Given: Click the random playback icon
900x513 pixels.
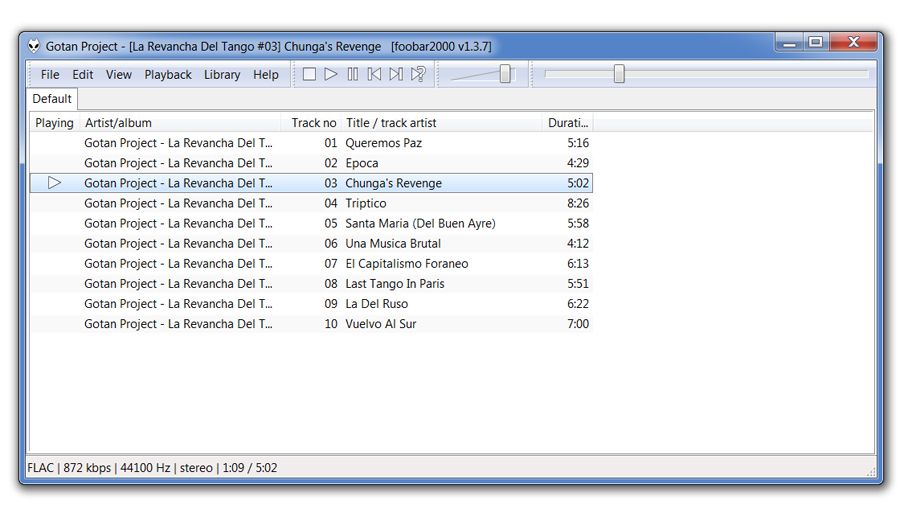Looking at the screenshot, I should (419, 74).
